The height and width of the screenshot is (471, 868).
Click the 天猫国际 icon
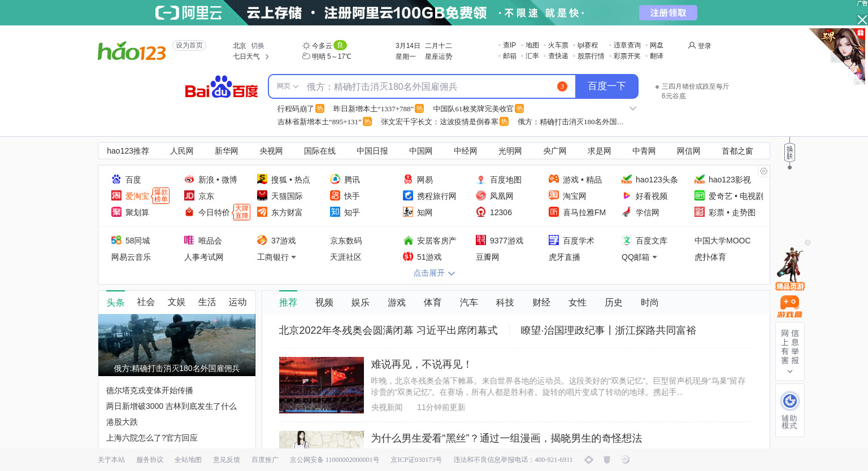(262, 195)
